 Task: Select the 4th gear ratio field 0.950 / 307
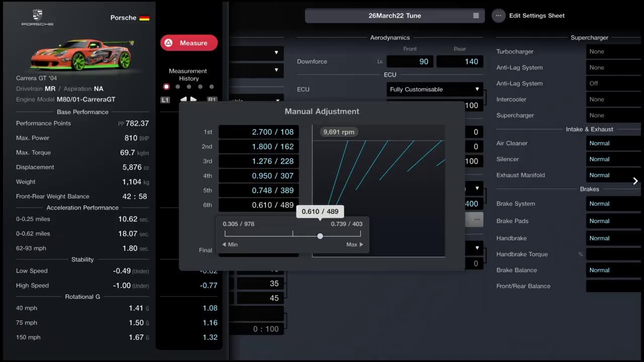pyautogui.click(x=259, y=175)
